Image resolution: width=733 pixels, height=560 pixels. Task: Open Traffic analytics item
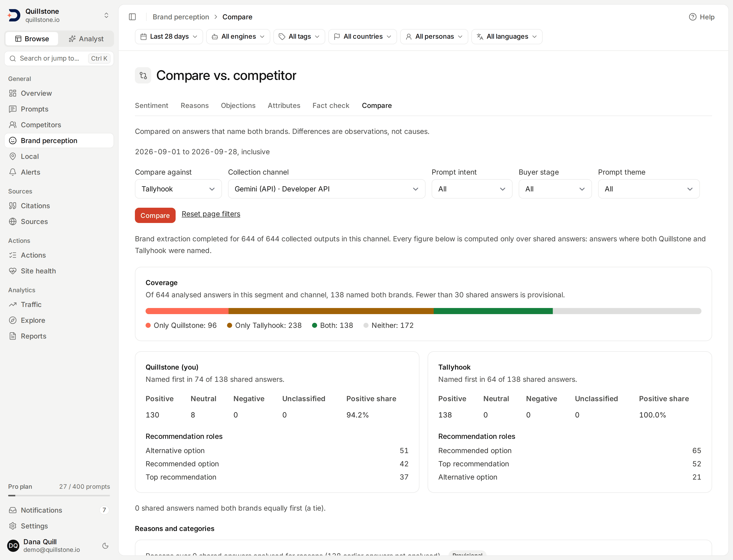tap(59, 304)
